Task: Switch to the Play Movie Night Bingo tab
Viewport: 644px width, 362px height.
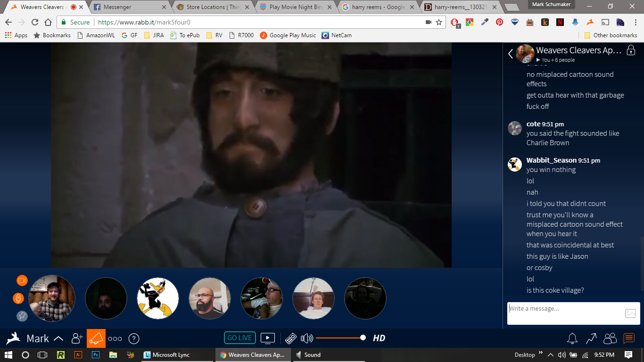Action: coord(296,7)
